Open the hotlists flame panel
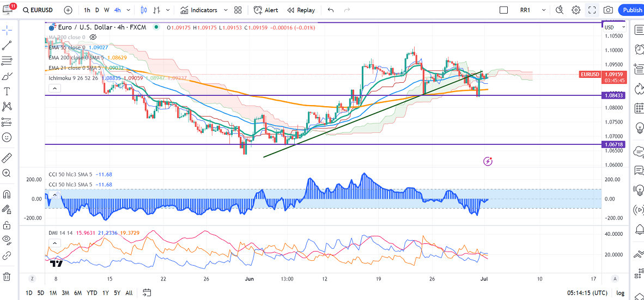The height and width of the screenshot is (300, 644). 639,88
